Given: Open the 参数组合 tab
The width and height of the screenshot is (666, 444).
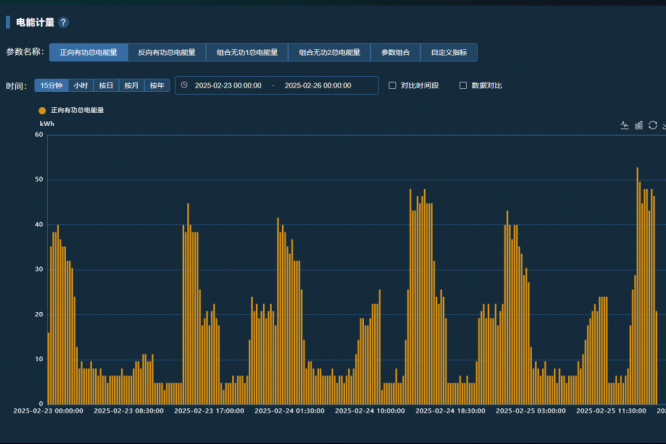Looking at the screenshot, I should 395,52.
